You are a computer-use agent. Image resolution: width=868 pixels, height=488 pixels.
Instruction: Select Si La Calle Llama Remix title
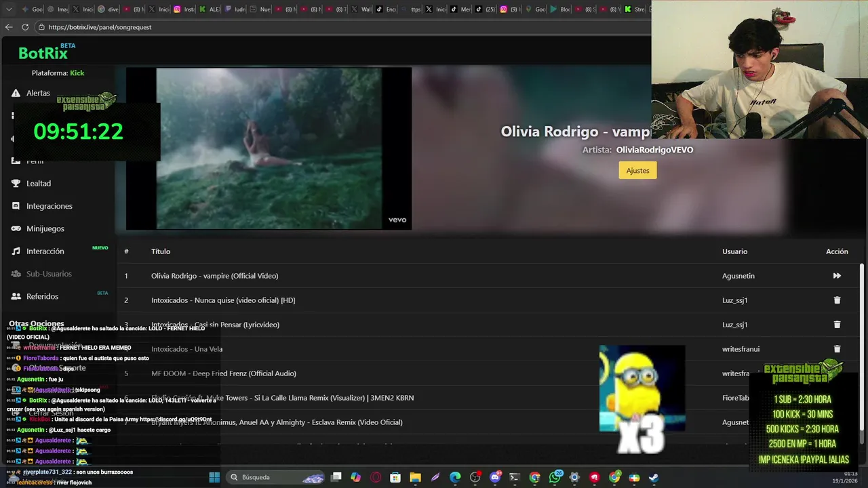pyautogui.click(x=282, y=398)
